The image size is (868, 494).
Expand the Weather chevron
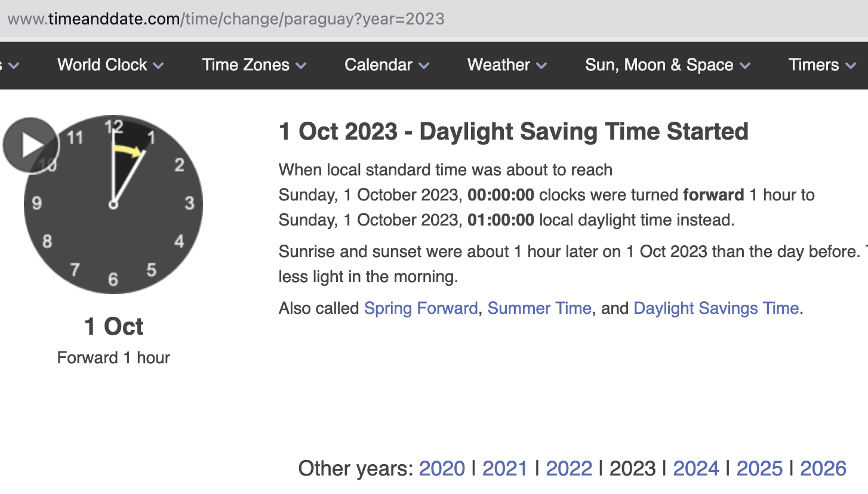coord(541,66)
